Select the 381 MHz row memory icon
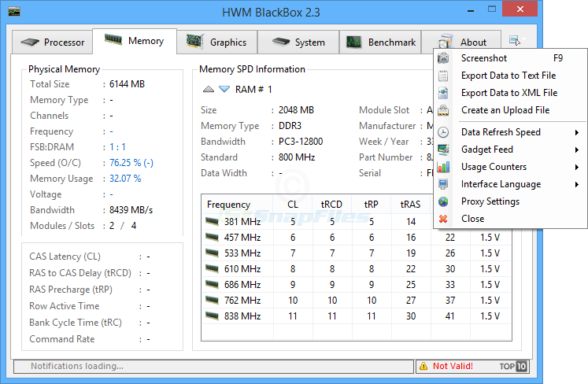The height and width of the screenshot is (384, 588). (212, 221)
